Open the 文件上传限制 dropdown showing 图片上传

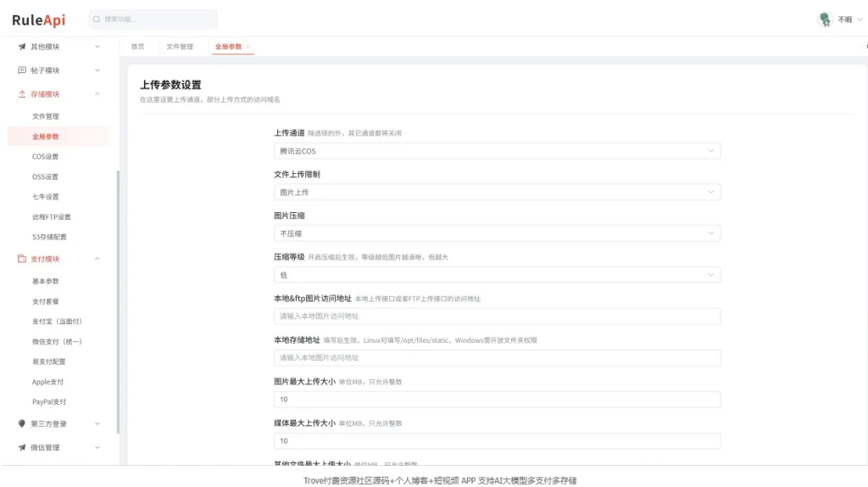click(x=497, y=193)
